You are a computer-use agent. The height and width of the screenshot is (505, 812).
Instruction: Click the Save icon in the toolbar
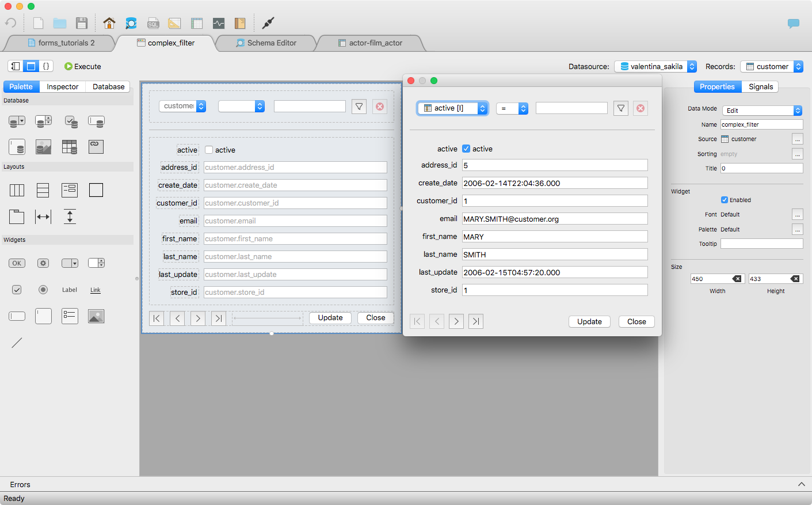[x=82, y=23]
